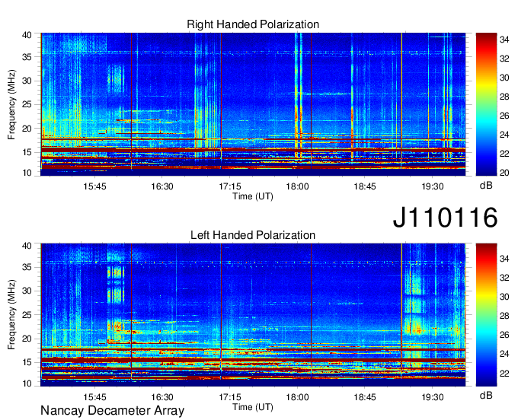Click 28 dB value on Left Handed colorbar

[504, 316]
